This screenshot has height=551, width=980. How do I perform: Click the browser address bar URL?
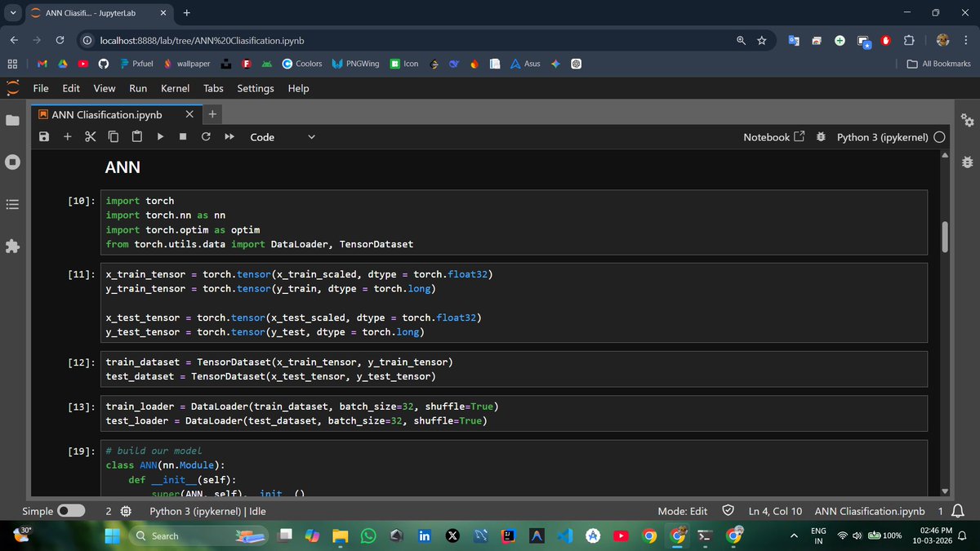(203, 40)
